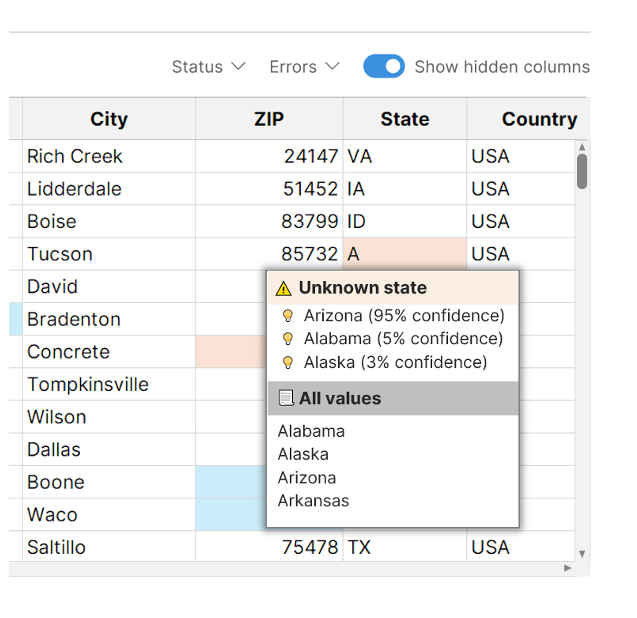Click the City column header
This screenshot has width=637, height=618.
109,119
